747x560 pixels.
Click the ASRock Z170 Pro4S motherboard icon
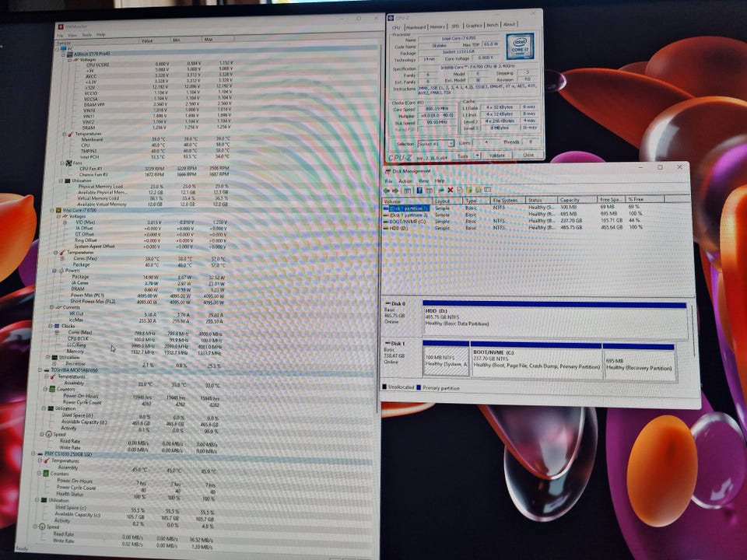click(69, 54)
